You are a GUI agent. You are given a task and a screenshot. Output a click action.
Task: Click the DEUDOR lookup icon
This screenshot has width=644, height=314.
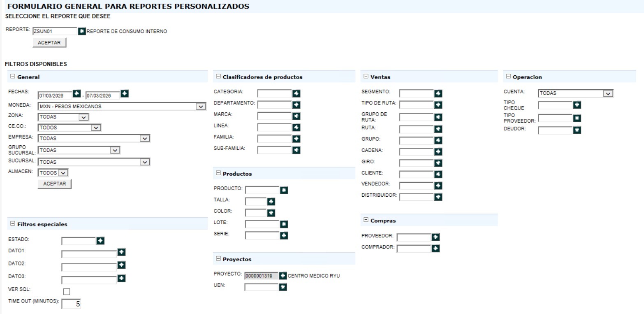(577, 130)
